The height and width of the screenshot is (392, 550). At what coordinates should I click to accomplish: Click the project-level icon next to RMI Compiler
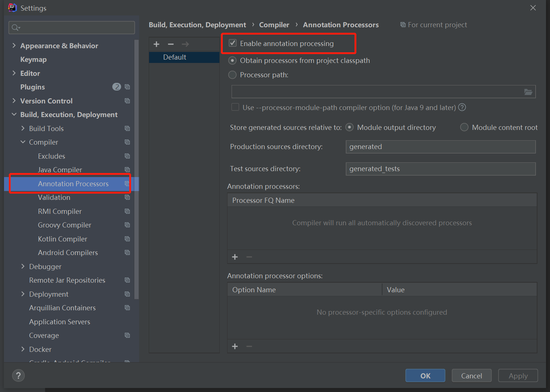[x=127, y=211]
